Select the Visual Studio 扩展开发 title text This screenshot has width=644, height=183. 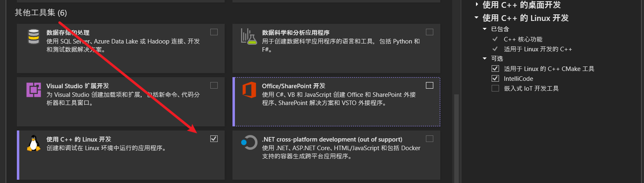pyautogui.click(x=78, y=86)
